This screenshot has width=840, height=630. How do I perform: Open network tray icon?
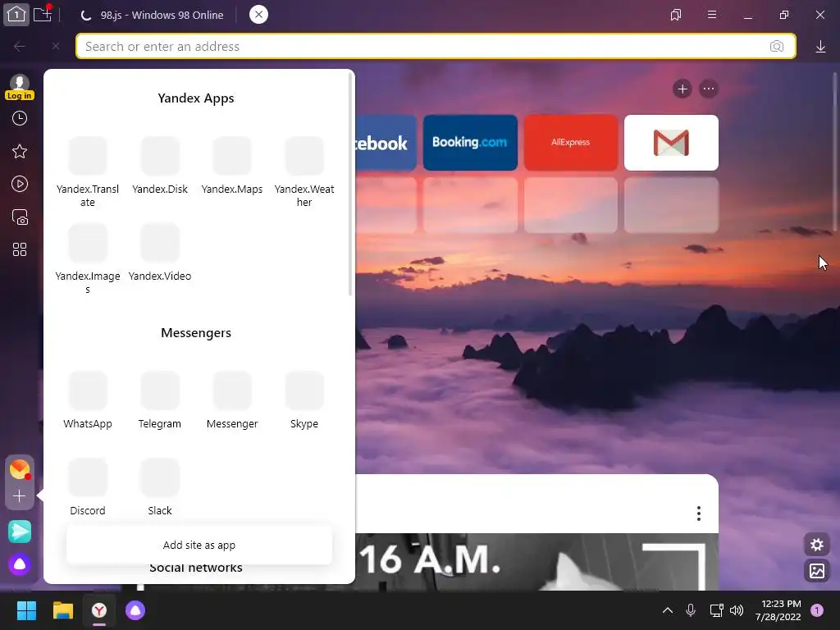coord(716,610)
